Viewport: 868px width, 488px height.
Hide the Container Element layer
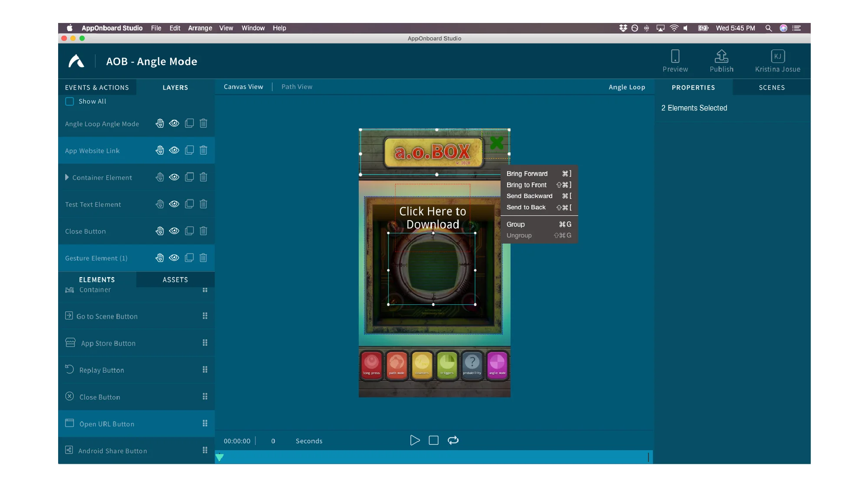tap(174, 177)
